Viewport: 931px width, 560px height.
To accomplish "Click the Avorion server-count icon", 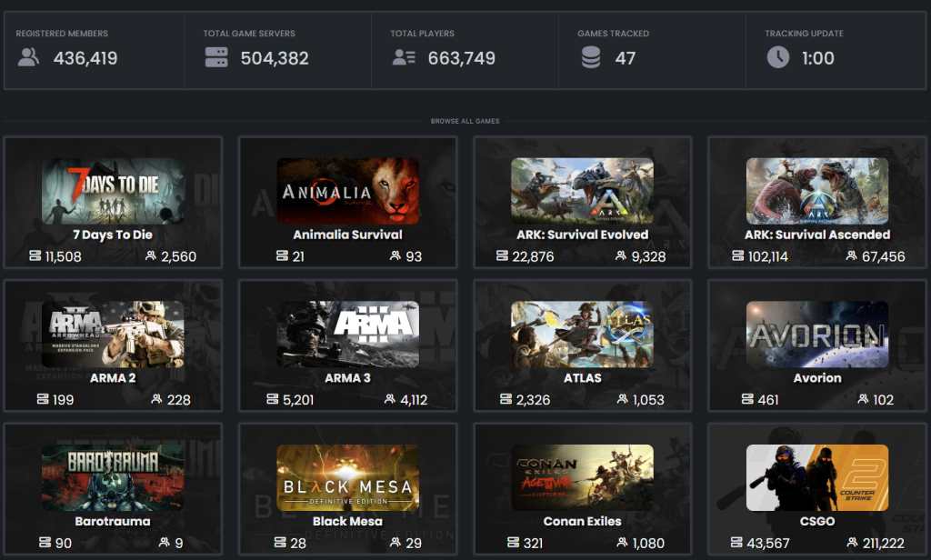I will (x=747, y=398).
